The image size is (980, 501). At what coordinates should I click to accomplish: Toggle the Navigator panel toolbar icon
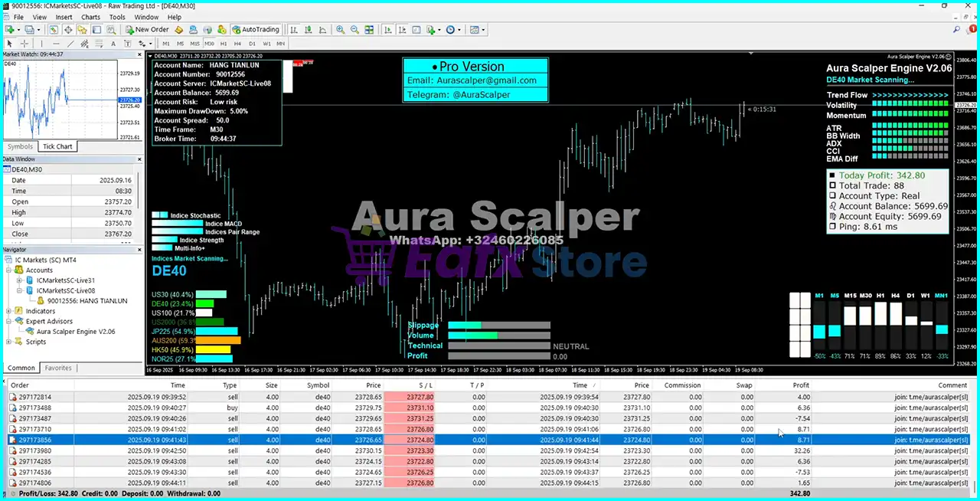click(x=82, y=30)
